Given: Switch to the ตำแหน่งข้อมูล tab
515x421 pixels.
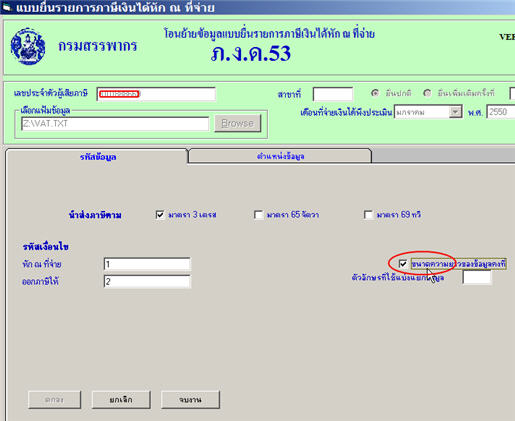Looking at the screenshot, I should (280, 156).
